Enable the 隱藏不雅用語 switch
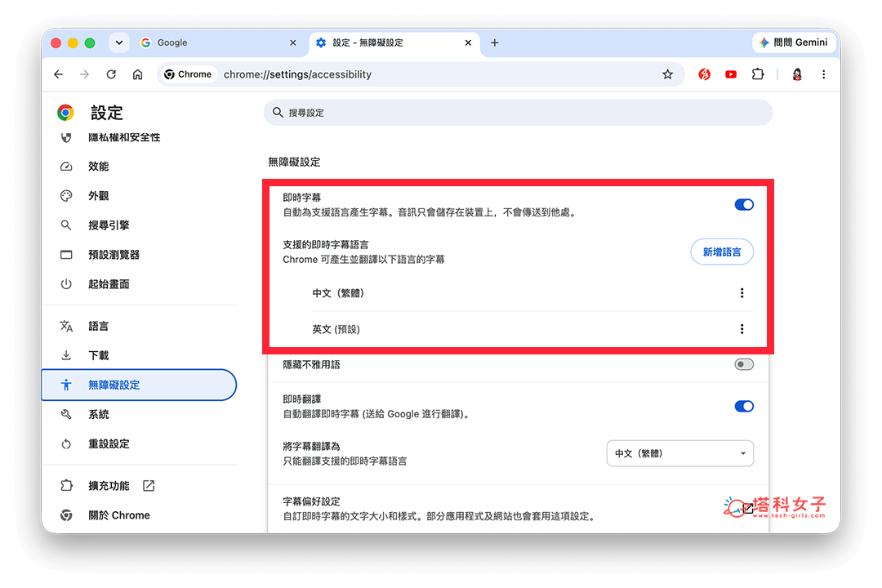Image resolution: width=882 pixels, height=588 pixels. click(744, 364)
